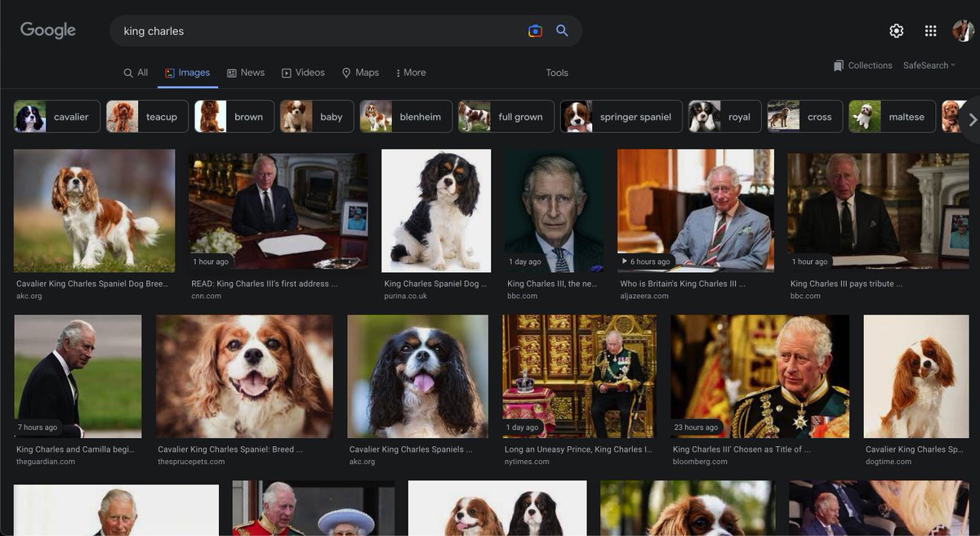This screenshot has height=536, width=980.
Task: Open the nytimes.com throne image
Action: (579, 377)
